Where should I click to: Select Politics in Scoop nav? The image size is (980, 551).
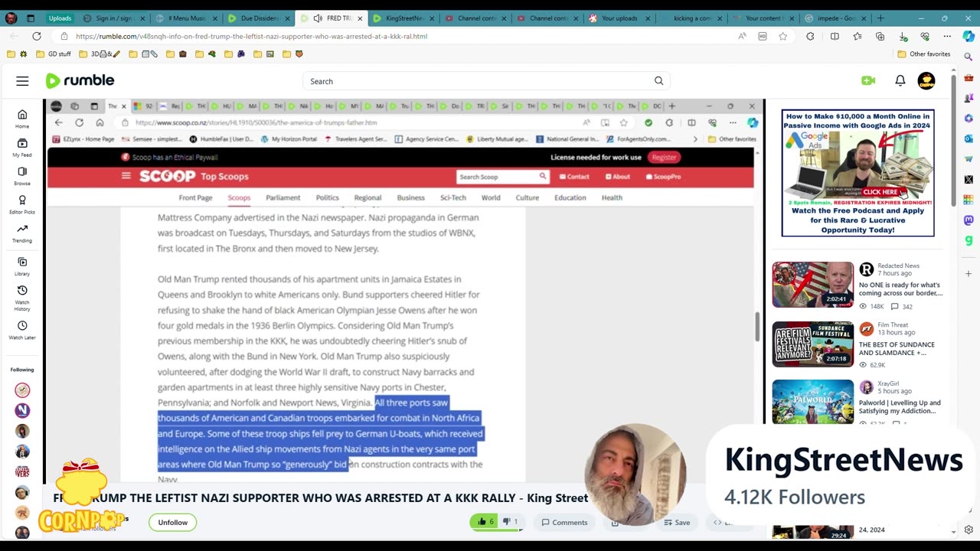tap(327, 197)
